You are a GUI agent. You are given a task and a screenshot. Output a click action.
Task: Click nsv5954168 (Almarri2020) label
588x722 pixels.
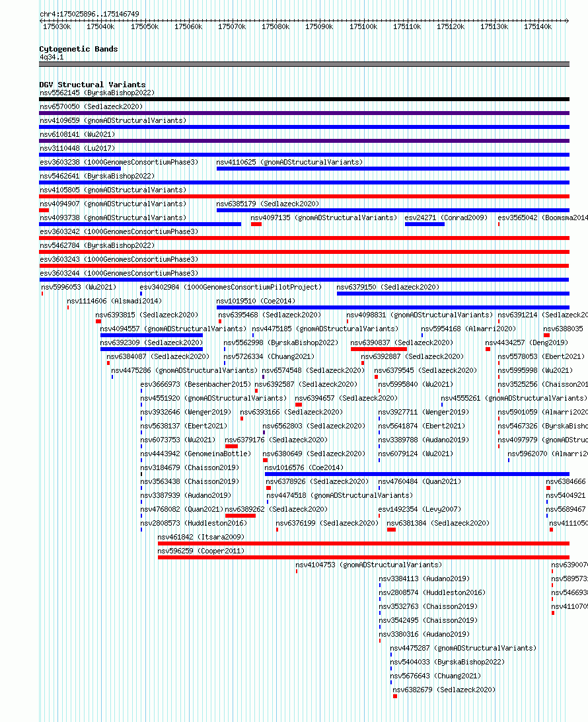[x=468, y=329]
